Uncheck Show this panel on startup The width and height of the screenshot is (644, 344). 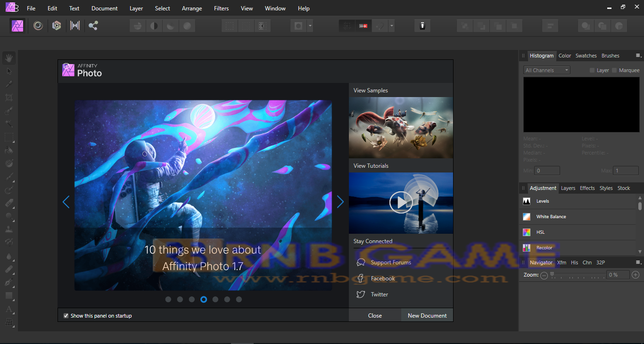click(x=66, y=316)
